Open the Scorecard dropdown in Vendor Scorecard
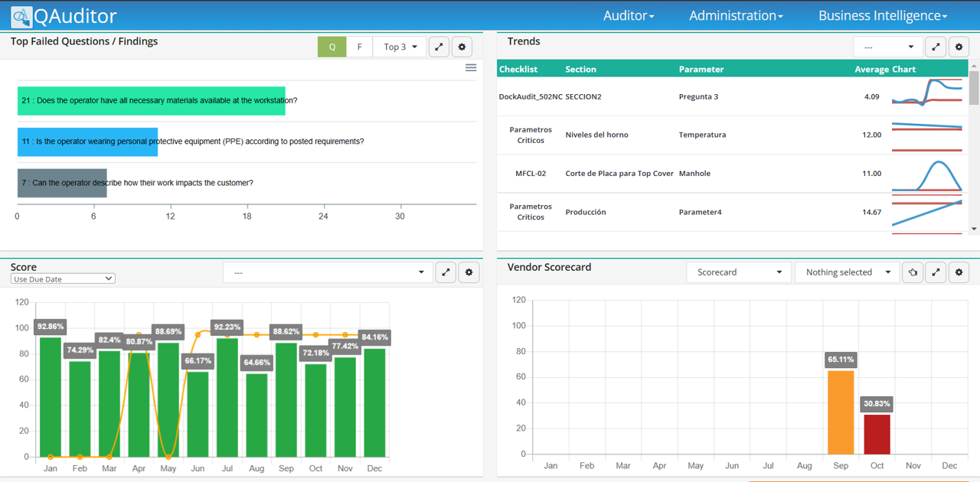980x482 pixels. [739, 272]
